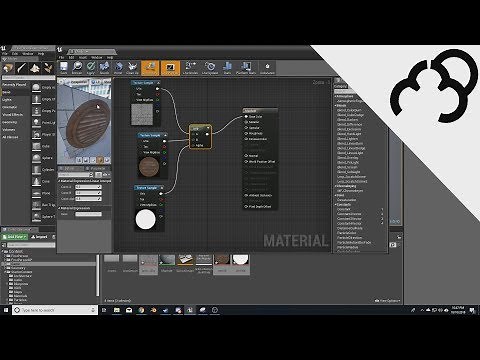Select the brown texture asset thumbnail
The height and width of the screenshot is (360, 480).
222,260
